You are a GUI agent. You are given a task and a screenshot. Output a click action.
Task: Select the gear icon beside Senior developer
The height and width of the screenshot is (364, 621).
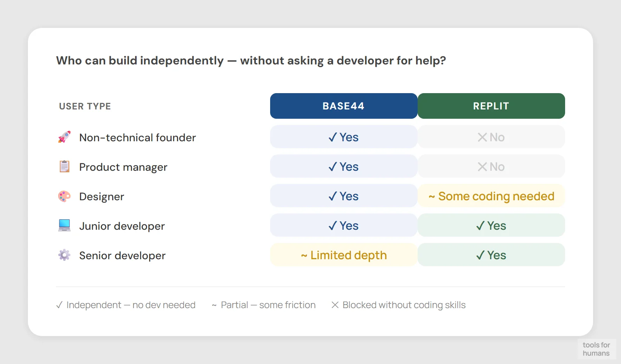click(x=64, y=255)
